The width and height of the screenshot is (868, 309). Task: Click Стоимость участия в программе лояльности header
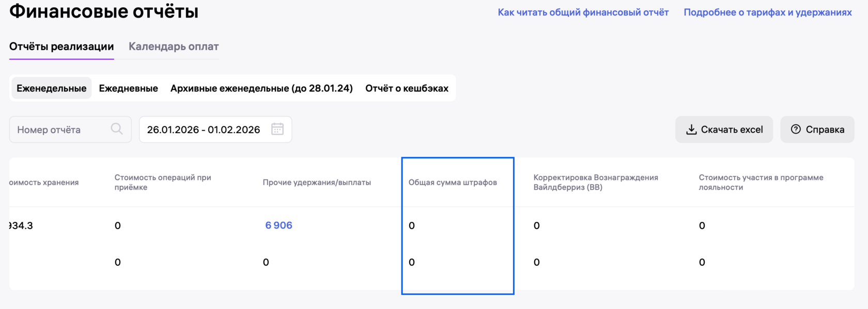point(761,182)
